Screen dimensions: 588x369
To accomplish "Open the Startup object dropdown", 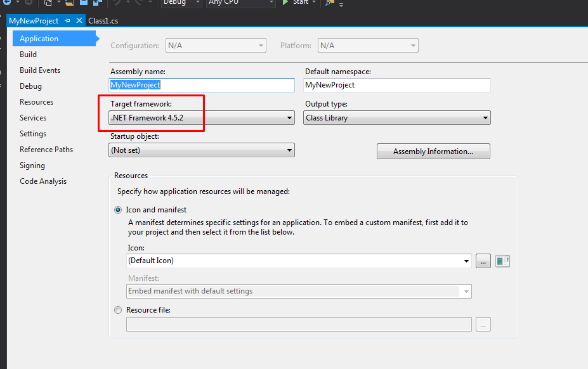I will click(x=202, y=150).
